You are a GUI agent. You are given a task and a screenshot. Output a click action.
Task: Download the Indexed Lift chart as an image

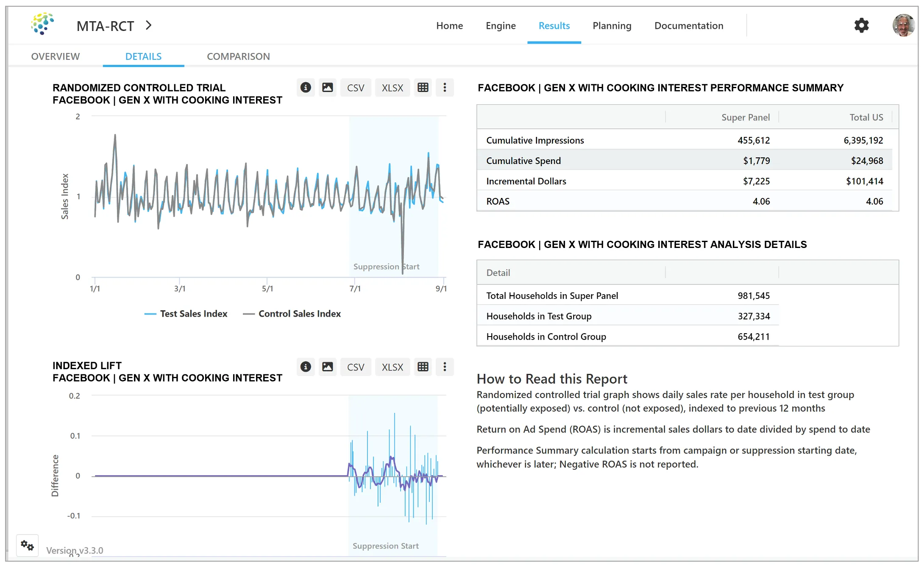pos(327,367)
